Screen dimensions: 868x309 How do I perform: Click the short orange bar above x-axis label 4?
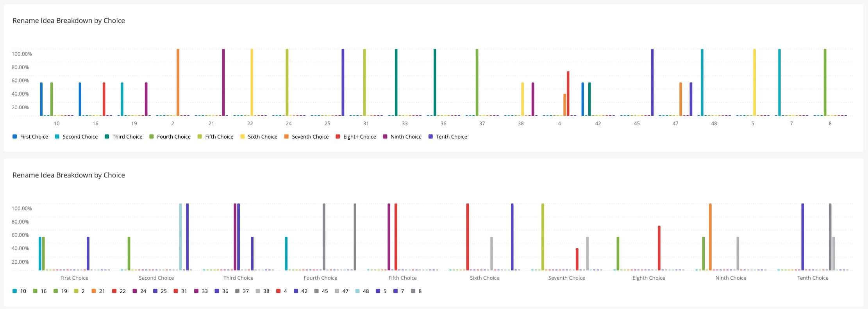pyautogui.click(x=564, y=105)
